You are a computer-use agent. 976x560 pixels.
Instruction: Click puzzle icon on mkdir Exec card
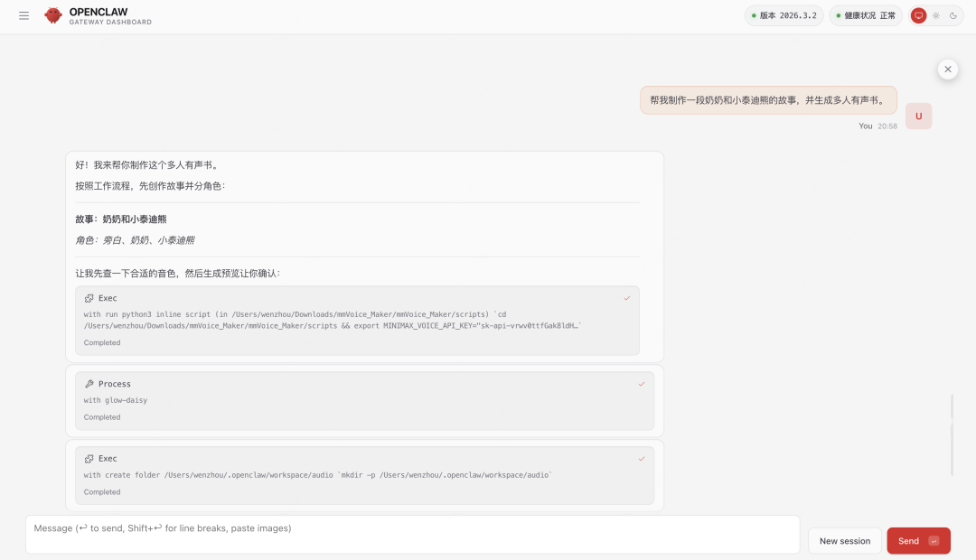pyautogui.click(x=89, y=459)
